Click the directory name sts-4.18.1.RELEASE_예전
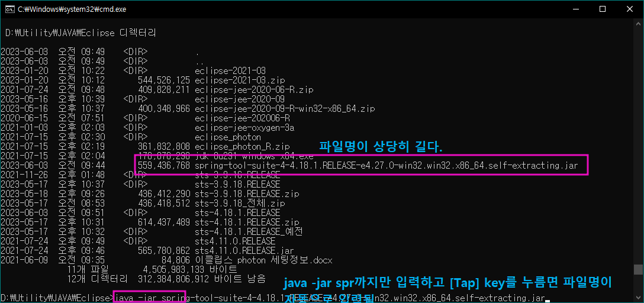Image resolution: width=644 pixels, height=303 pixels. [x=249, y=231]
